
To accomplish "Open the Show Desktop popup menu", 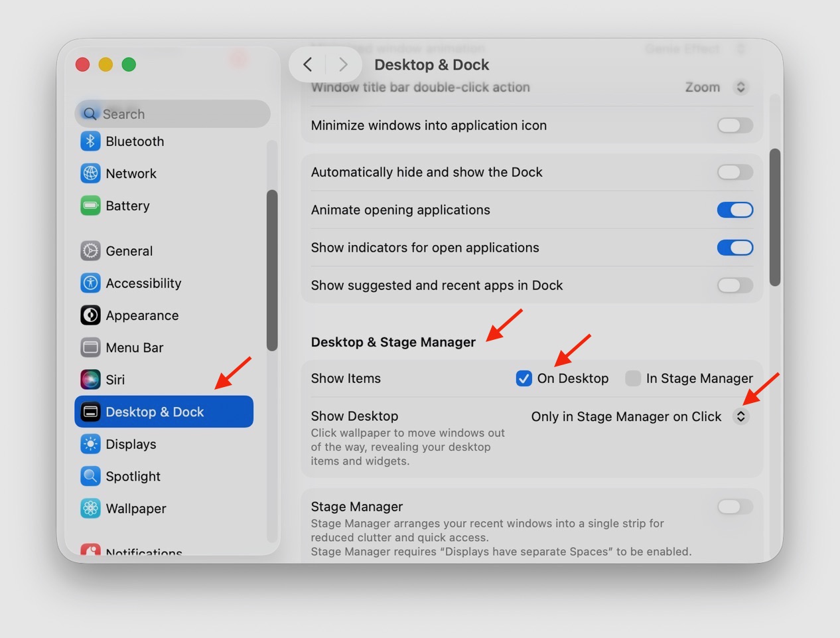I will coord(740,416).
